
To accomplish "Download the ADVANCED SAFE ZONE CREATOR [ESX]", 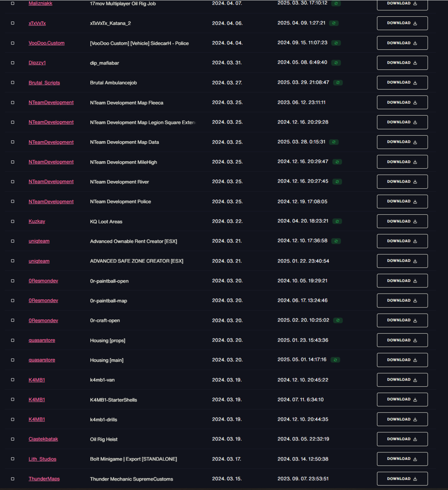I will [402, 261].
